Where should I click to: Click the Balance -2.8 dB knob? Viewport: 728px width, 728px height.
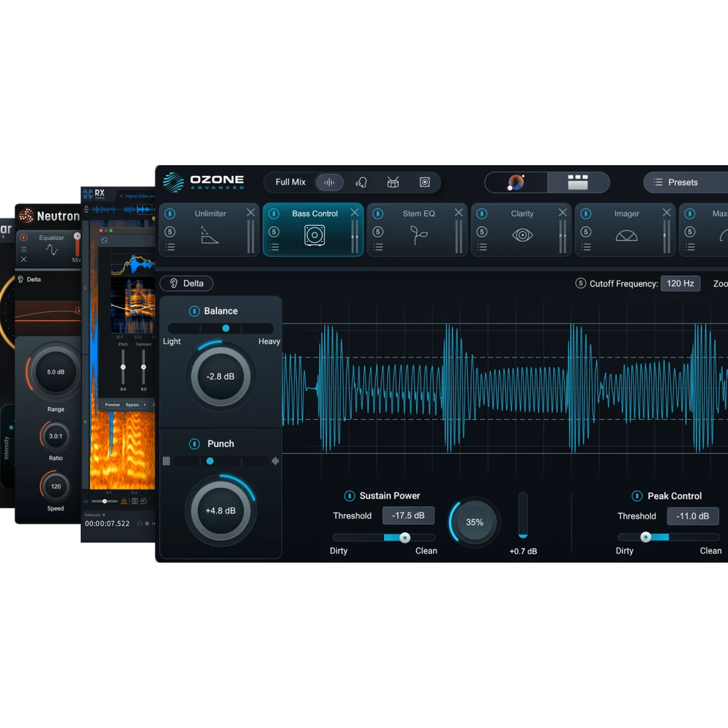point(220,377)
